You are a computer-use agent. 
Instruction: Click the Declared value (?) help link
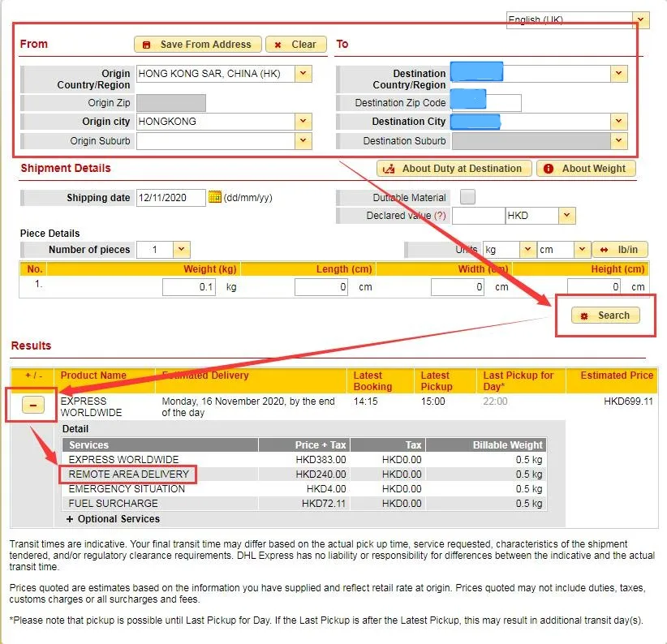[440, 216]
